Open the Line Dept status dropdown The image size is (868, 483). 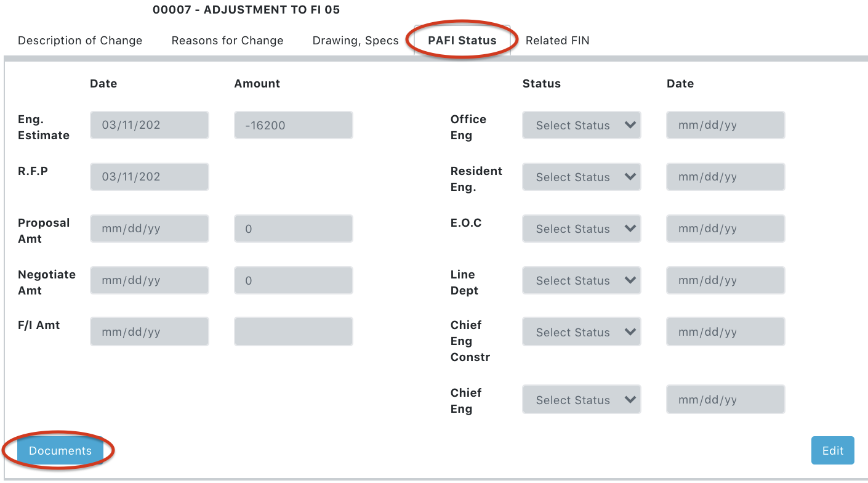pyautogui.click(x=581, y=280)
